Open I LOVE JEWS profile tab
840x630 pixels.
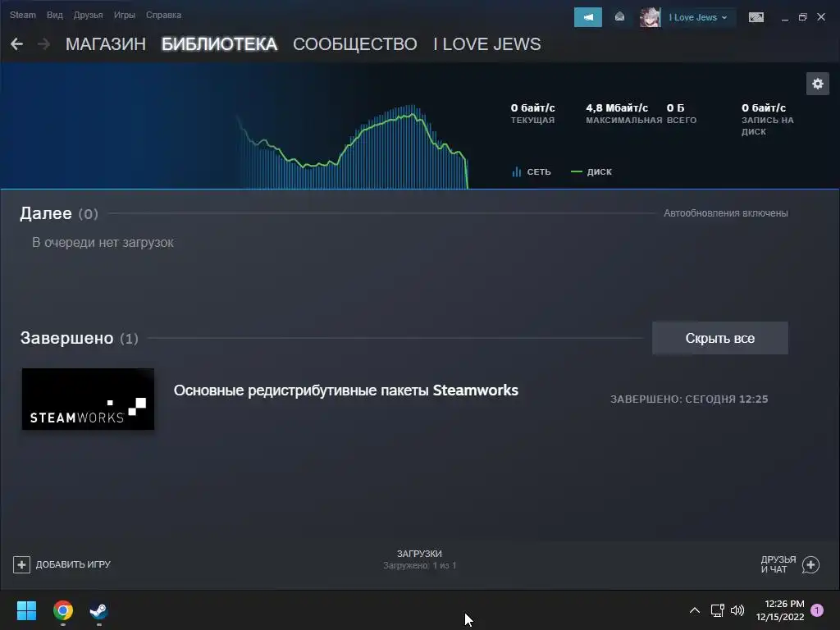pyautogui.click(x=487, y=44)
